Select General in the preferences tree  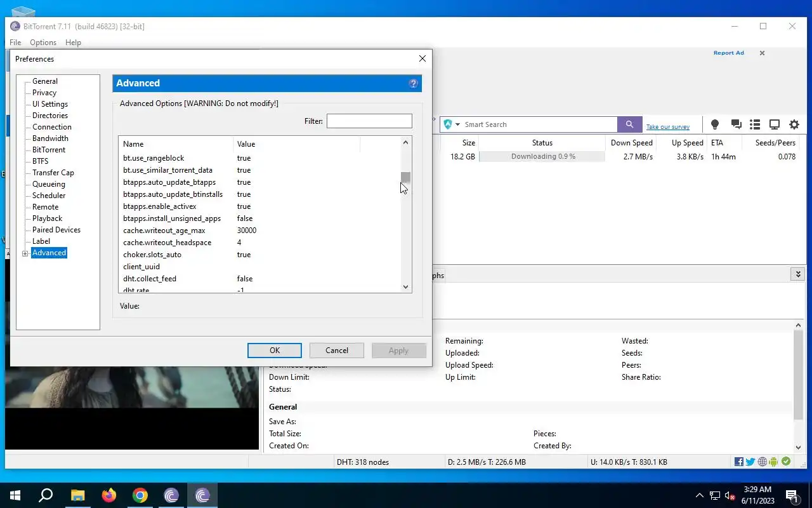(45, 81)
